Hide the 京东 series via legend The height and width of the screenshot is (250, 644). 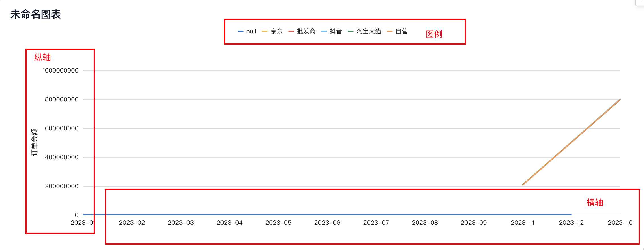point(272,31)
